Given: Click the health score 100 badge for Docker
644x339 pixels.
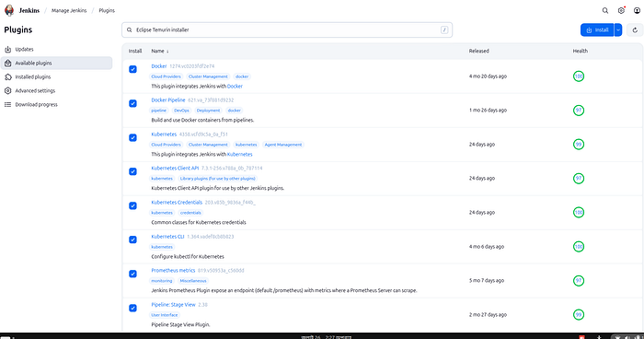Looking at the screenshot, I should 579,76.
